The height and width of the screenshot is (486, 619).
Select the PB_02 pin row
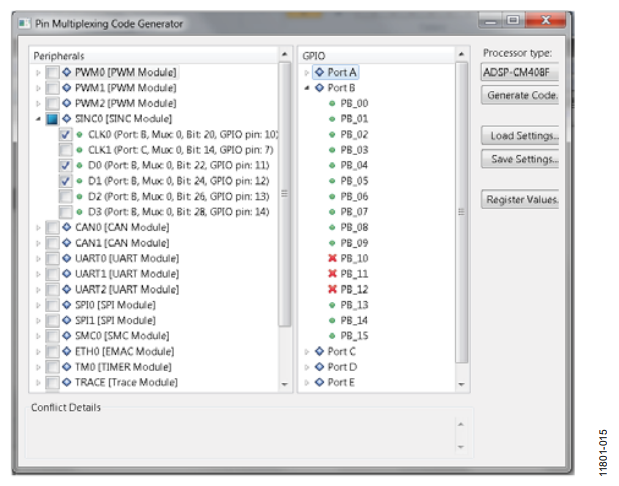(x=354, y=135)
